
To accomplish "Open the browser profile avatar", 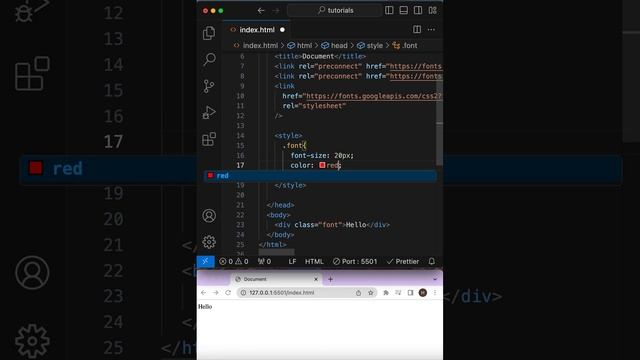I will click(423, 293).
